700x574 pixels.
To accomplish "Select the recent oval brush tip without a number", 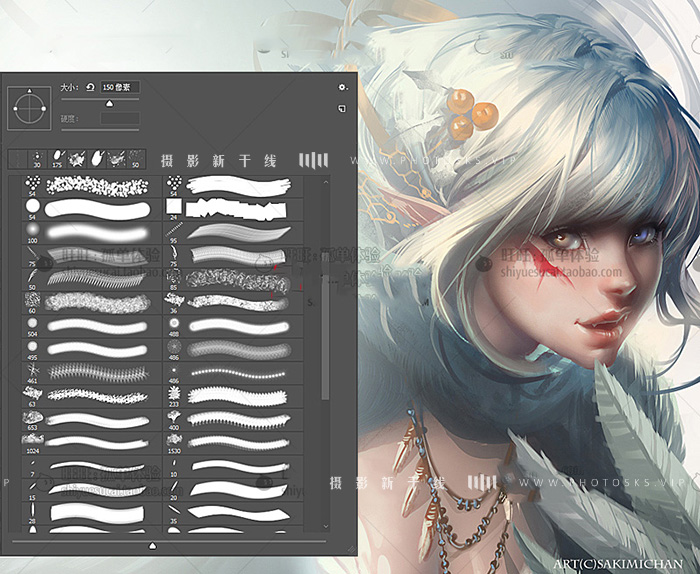I will coord(96,159).
